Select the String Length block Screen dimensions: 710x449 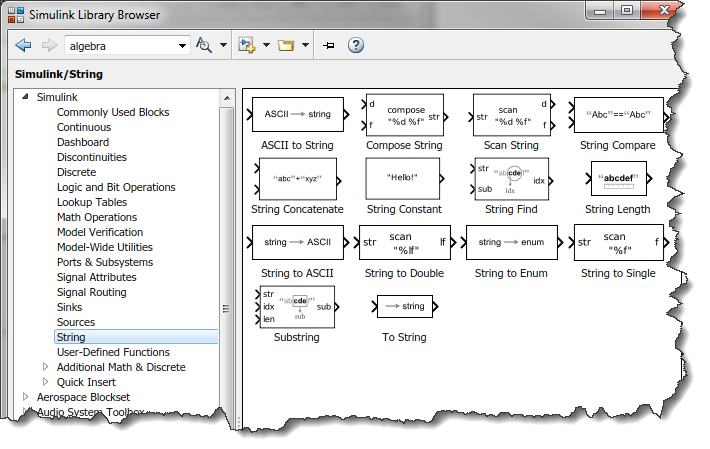pos(618,179)
